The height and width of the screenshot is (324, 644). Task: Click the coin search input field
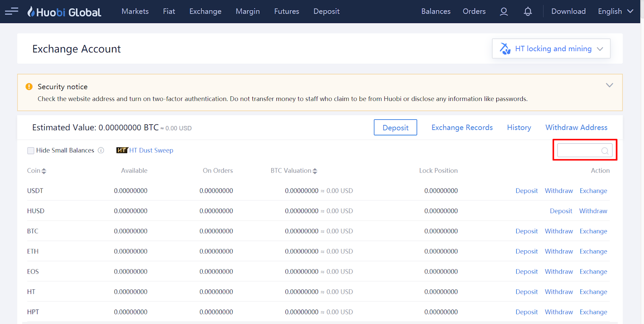(x=585, y=150)
